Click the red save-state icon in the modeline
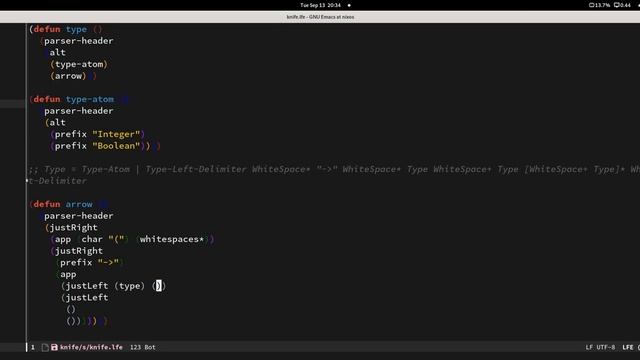 tap(54, 347)
